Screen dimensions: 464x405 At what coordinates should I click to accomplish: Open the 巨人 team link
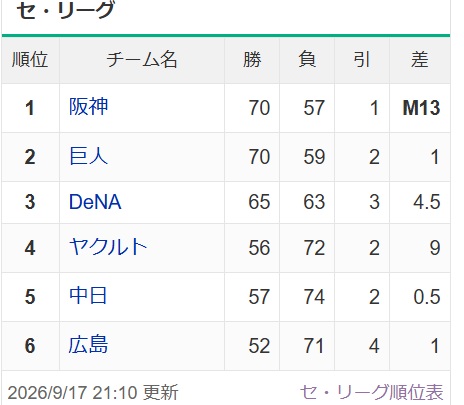pyautogui.click(x=88, y=156)
